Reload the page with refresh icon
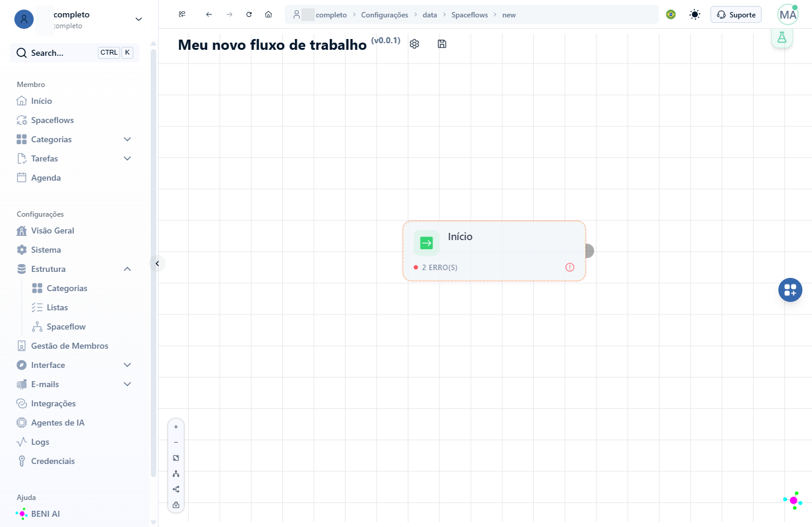Viewport: 812px width, 527px height. click(249, 14)
